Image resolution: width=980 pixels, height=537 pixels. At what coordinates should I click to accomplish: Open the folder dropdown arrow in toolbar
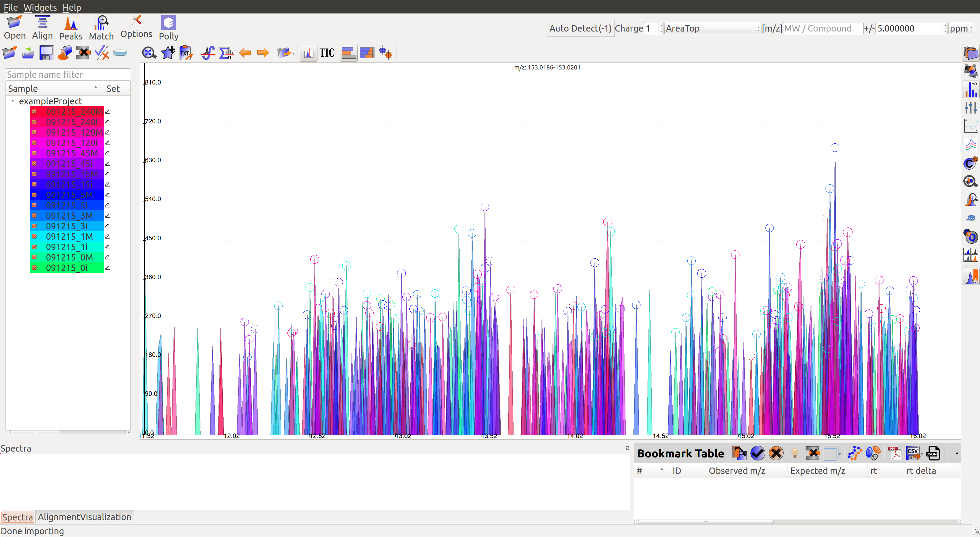[x=293, y=54]
